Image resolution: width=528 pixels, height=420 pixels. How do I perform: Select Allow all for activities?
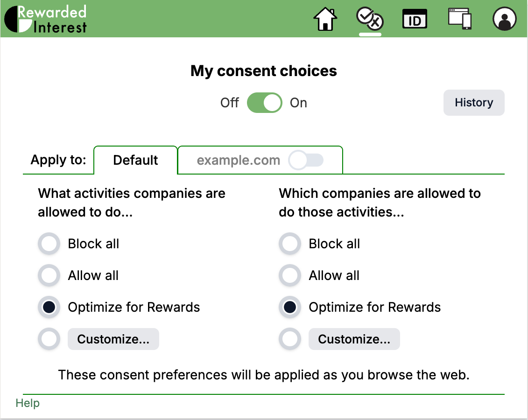pyautogui.click(x=49, y=275)
